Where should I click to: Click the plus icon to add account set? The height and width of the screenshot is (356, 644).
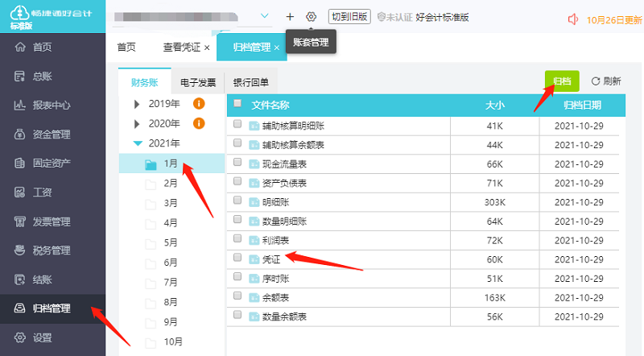290,17
